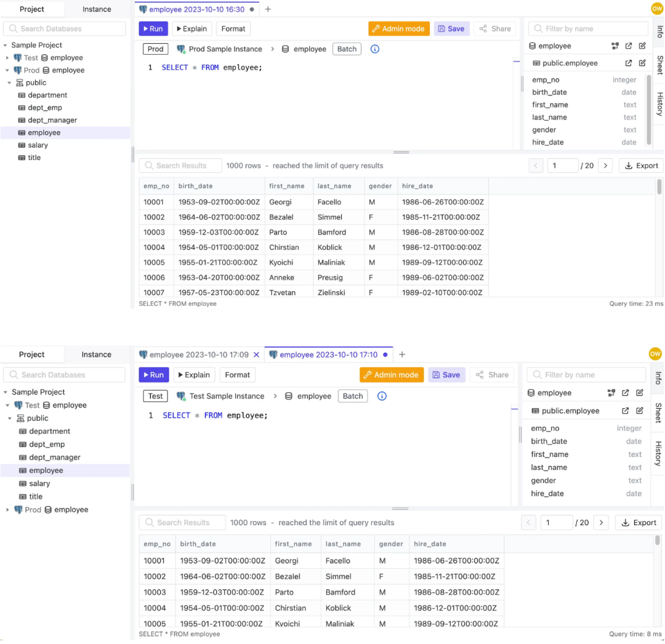Share the sheet in the top editor
The width and height of the screenshot is (665, 644).
(x=495, y=29)
